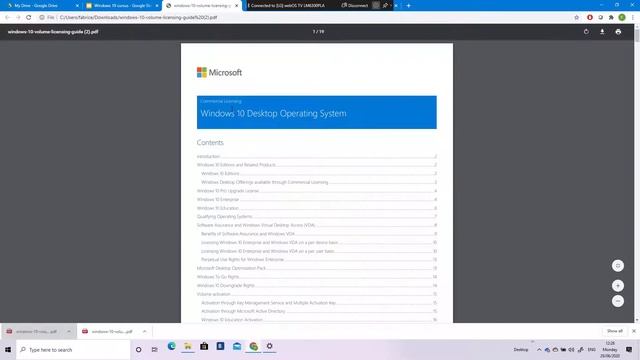Click Disconnect in the webOS TV cast bar
640x360 pixels.
pos(355,6)
